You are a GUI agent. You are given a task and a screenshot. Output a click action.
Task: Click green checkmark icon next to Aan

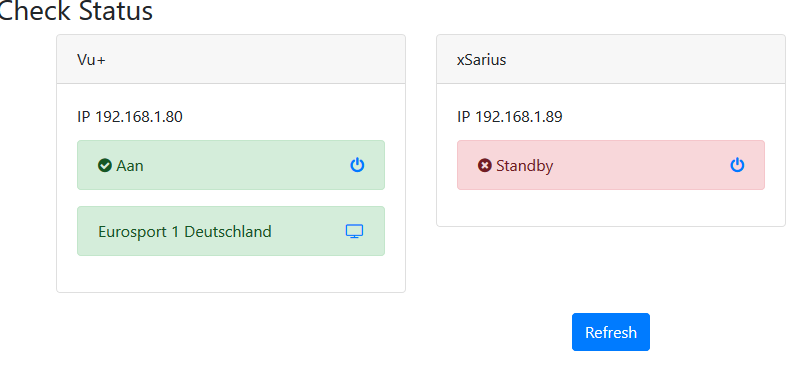point(105,166)
